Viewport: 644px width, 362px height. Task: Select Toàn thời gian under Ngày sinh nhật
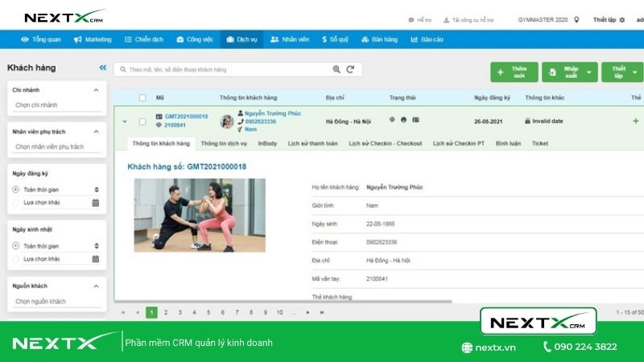point(15,246)
